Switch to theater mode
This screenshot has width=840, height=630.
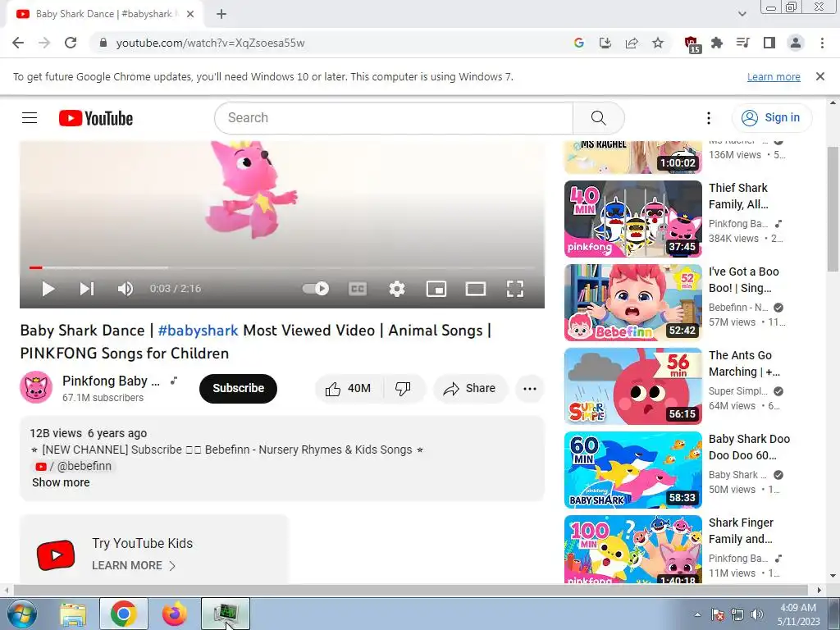click(x=476, y=289)
